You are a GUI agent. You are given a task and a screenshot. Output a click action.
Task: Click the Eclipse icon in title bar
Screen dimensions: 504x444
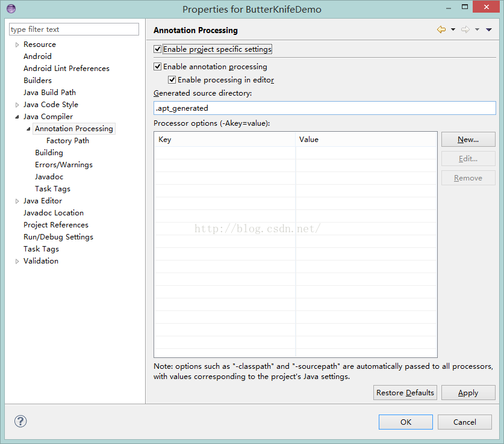(x=11, y=8)
